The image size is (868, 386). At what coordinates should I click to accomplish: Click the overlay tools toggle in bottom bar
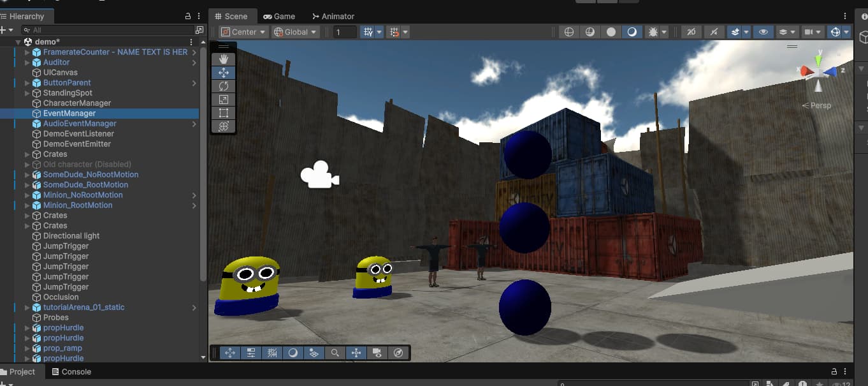click(230, 353)
